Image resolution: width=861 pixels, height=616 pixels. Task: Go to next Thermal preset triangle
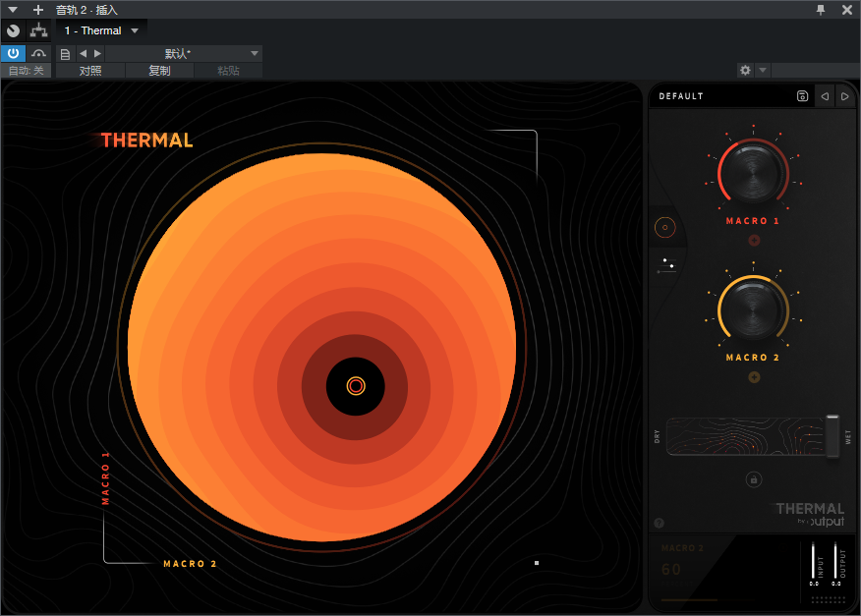tap(845, 96)
